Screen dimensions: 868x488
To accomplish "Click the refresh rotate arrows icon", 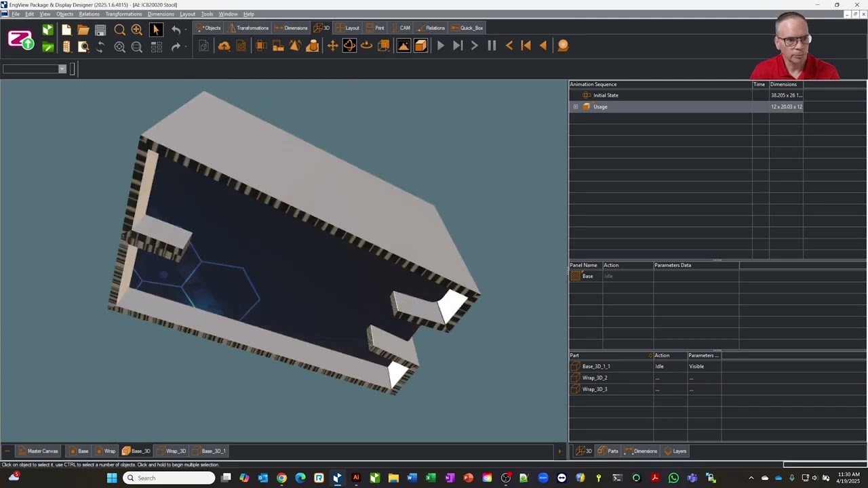I will point(100,47).
